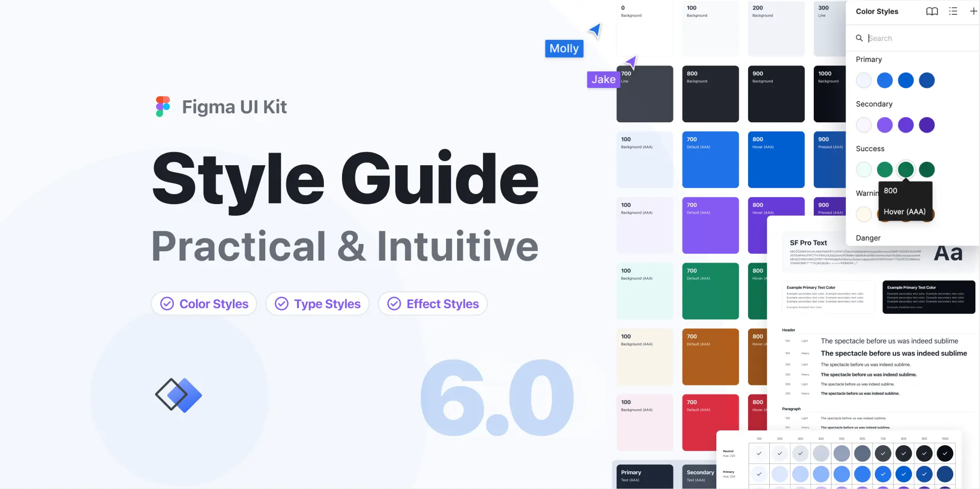Click the Figma logo icon
This screenshot has width=980, height=489.
coord(163,107)
